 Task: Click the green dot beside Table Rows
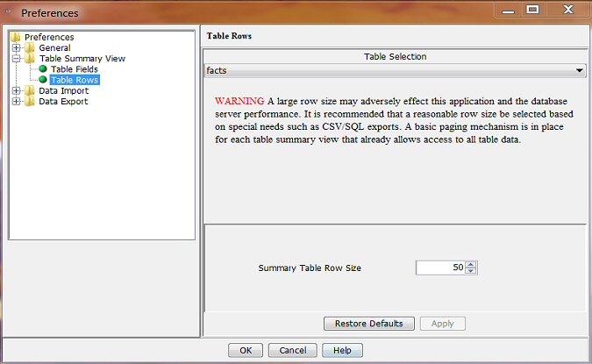pyautogui.click(x=42, y=80)
